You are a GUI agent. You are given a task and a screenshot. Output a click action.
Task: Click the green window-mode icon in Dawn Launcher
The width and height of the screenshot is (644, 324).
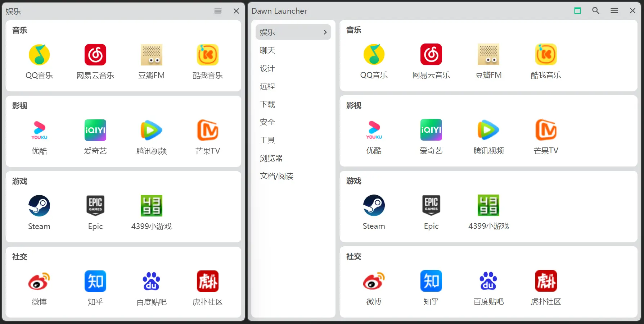coord(577,11)
